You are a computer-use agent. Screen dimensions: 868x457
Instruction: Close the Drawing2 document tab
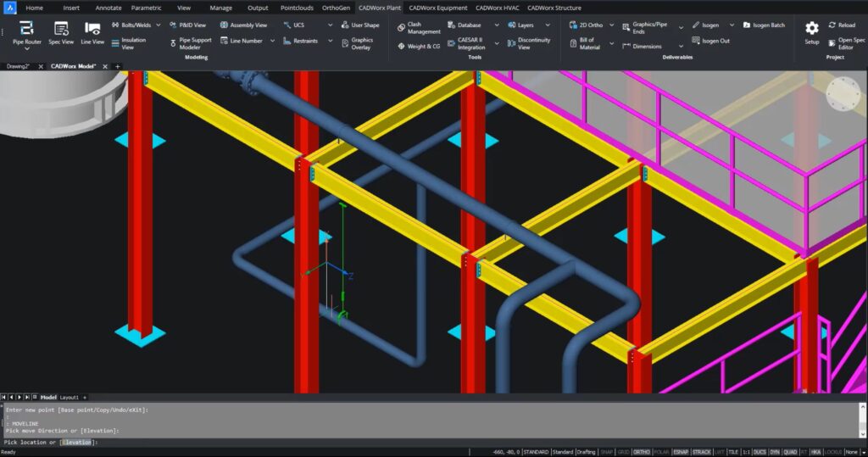(x=41, y=66)
